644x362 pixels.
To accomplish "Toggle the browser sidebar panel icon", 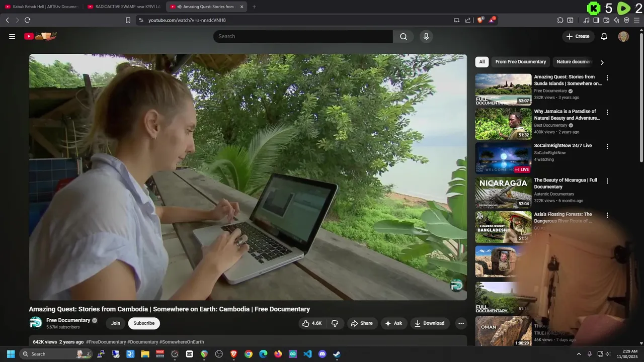I will click(596, 20).
